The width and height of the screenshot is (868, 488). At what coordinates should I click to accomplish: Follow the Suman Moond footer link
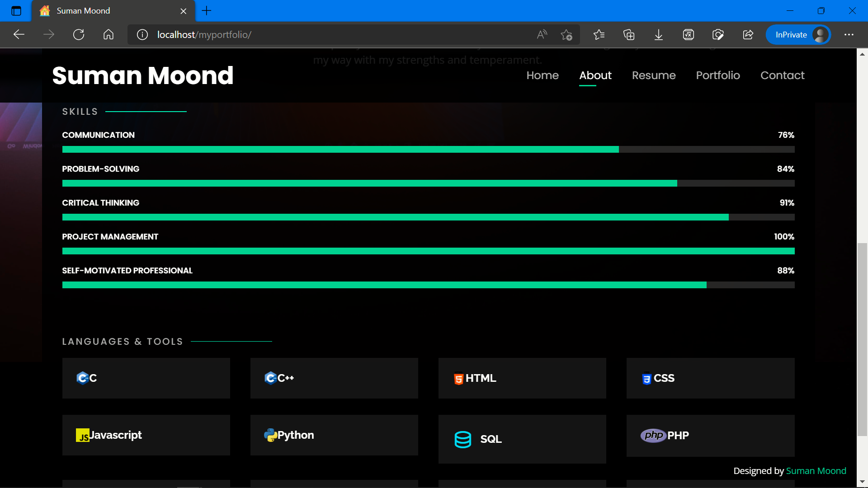coord(816,471)
